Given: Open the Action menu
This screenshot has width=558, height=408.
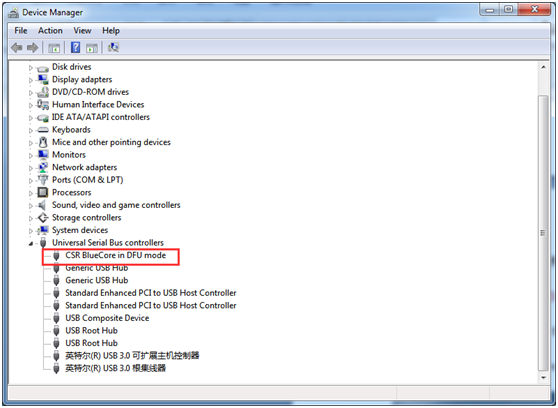Looking at the screenshot, I should click(50, 31).
